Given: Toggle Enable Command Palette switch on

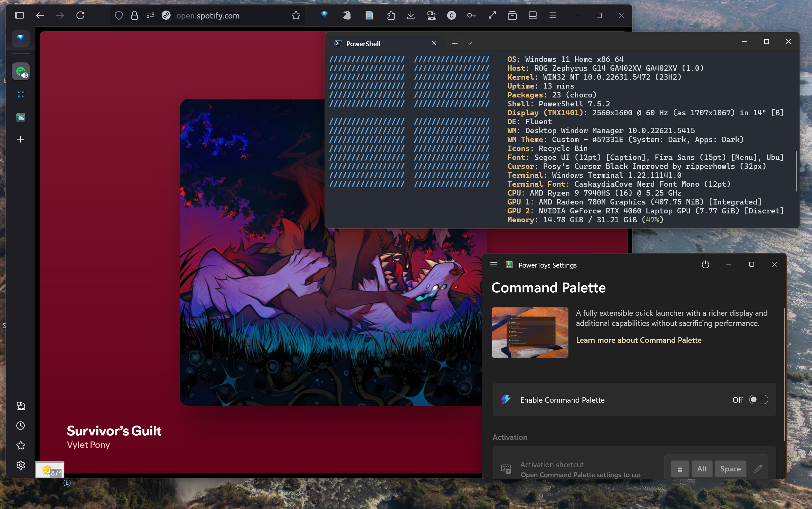Looking at the screenshot, I should click(758, 400).
